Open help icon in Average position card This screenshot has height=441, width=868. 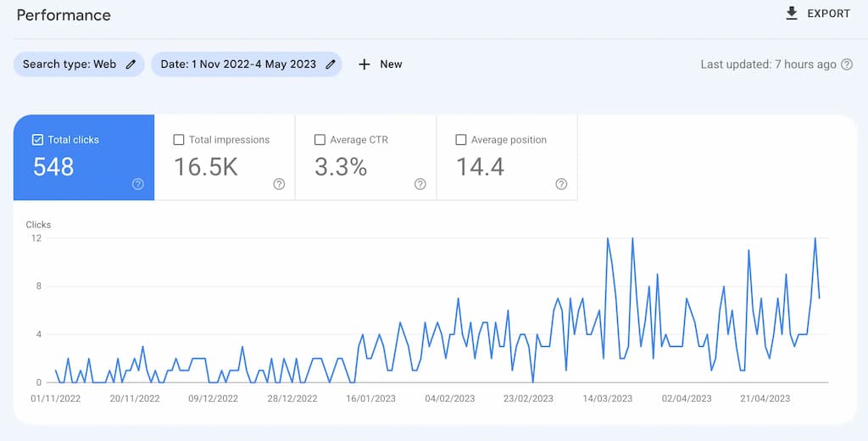[560, 184]
